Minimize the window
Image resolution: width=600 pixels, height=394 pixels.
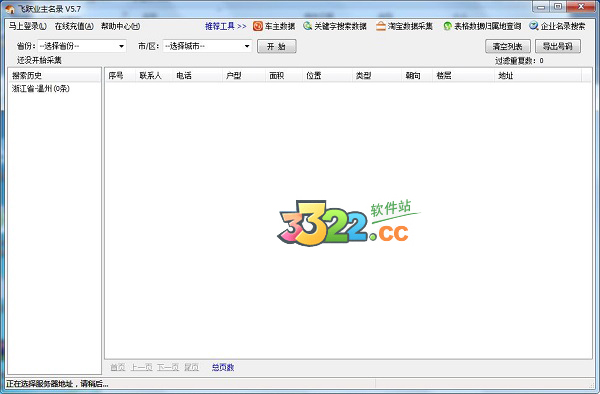coord(541,7)
